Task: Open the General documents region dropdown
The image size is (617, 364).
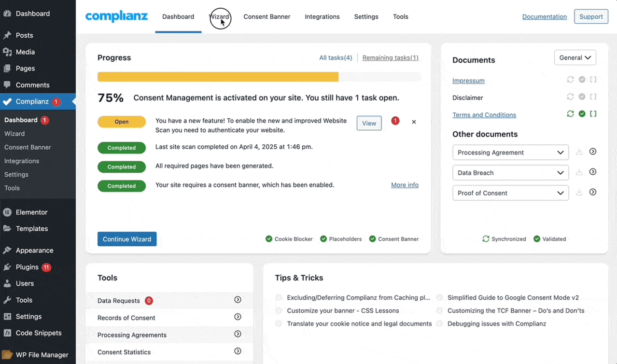Action: coord(575,57)
